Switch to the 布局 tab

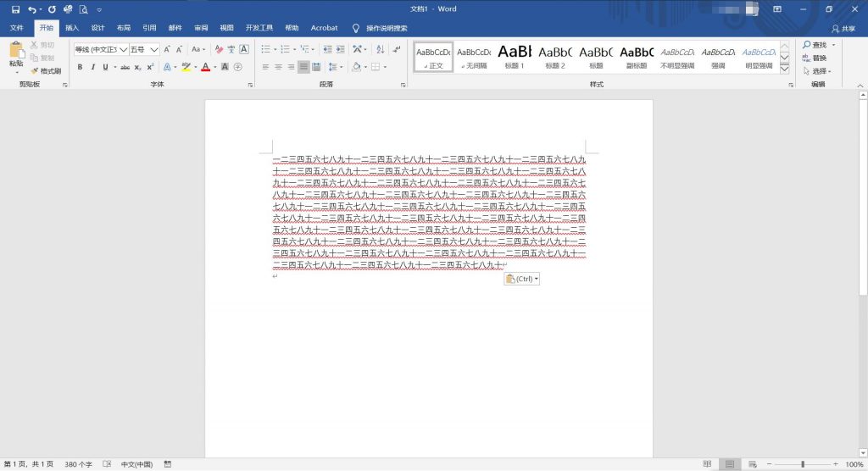click(124, 28)
